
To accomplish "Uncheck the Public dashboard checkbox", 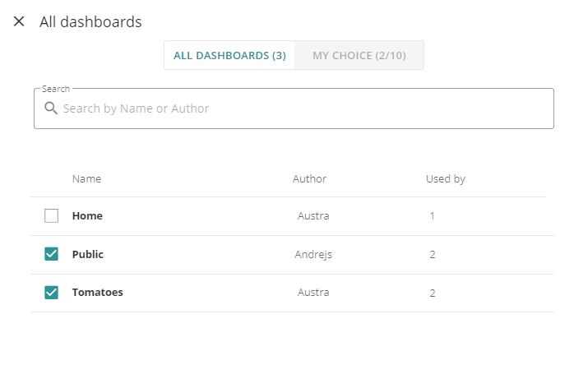I will click(x=51, y=254).
